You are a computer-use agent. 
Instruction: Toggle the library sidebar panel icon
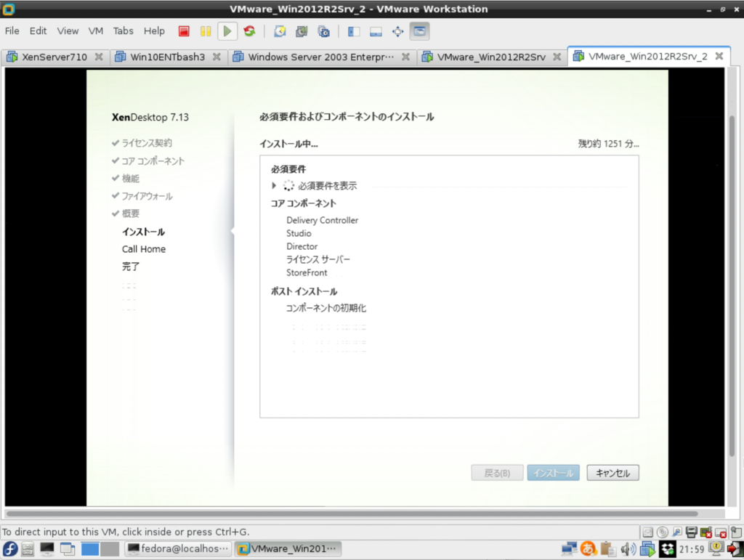354,31
